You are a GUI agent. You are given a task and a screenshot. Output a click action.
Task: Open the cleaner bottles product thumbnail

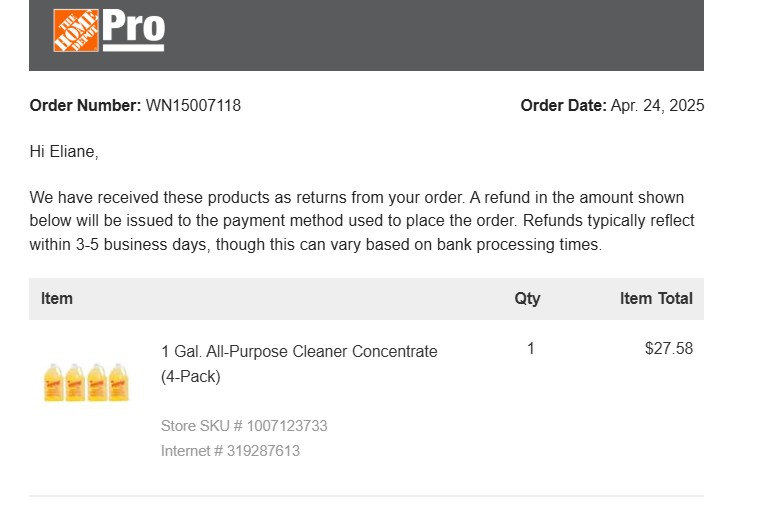86,383
